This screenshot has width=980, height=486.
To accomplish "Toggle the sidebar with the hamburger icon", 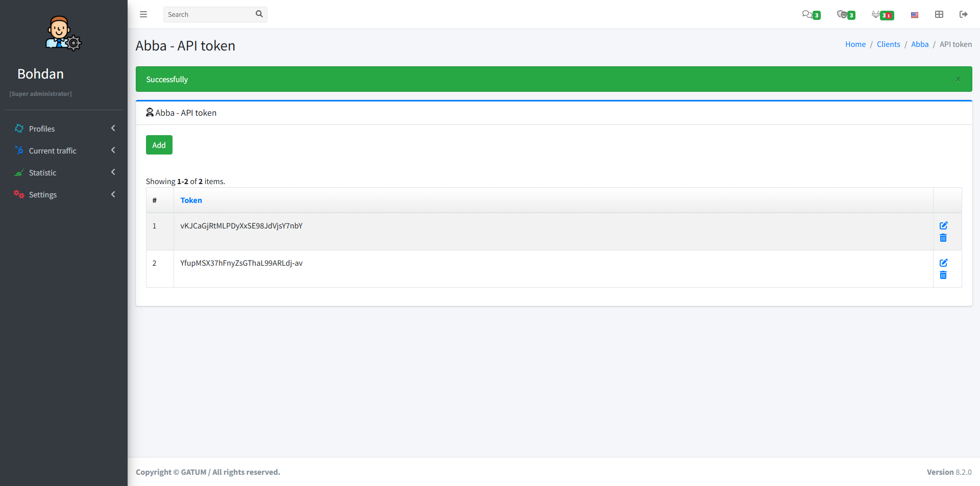I will point(143,14).
